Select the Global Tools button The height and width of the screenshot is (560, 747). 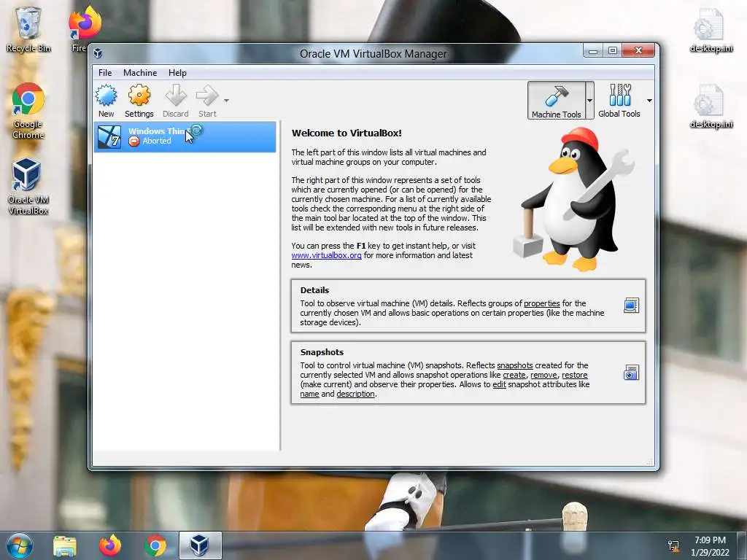[619, 101]
